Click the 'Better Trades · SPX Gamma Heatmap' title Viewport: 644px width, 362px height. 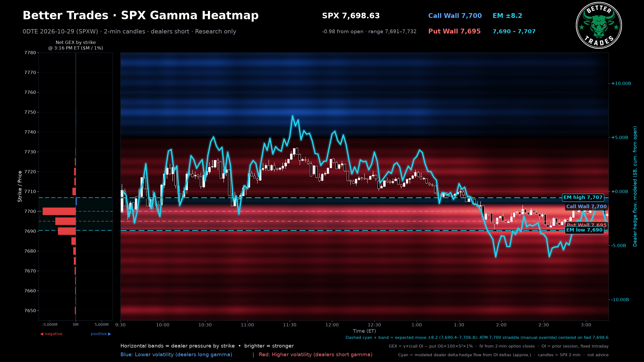coord(141,16)
